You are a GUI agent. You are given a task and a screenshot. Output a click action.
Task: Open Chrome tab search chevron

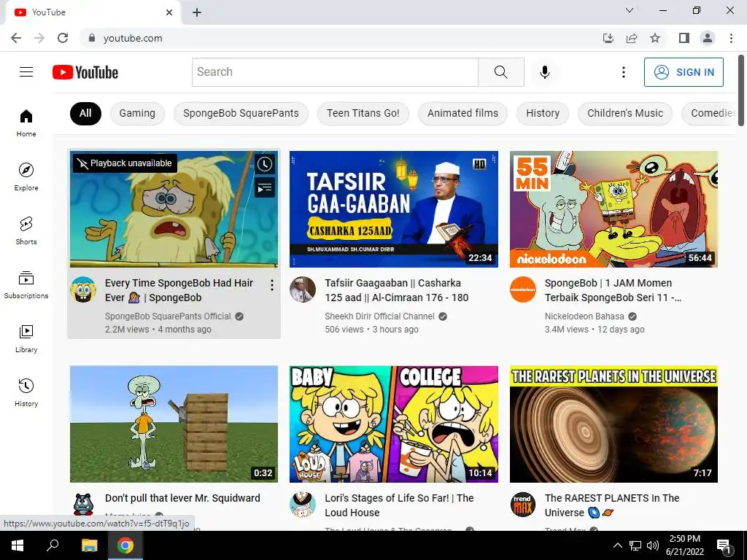click(x=630, y=10)
